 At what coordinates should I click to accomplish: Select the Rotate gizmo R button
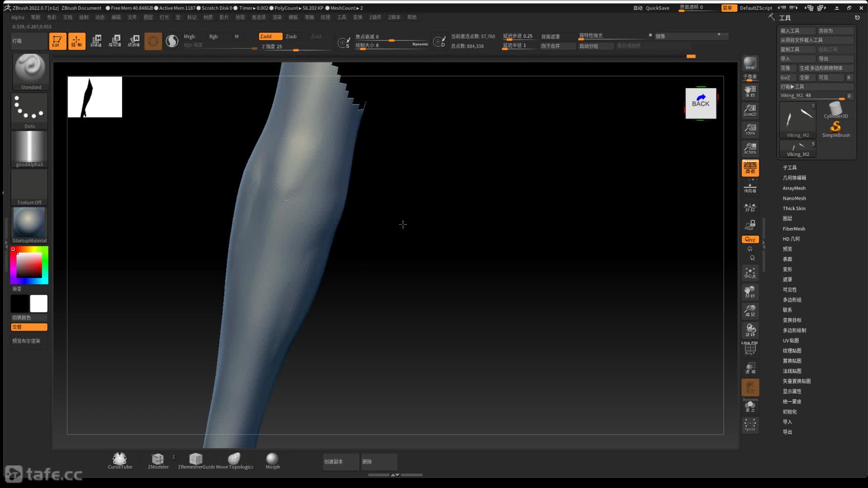click(x=134, y=41)
